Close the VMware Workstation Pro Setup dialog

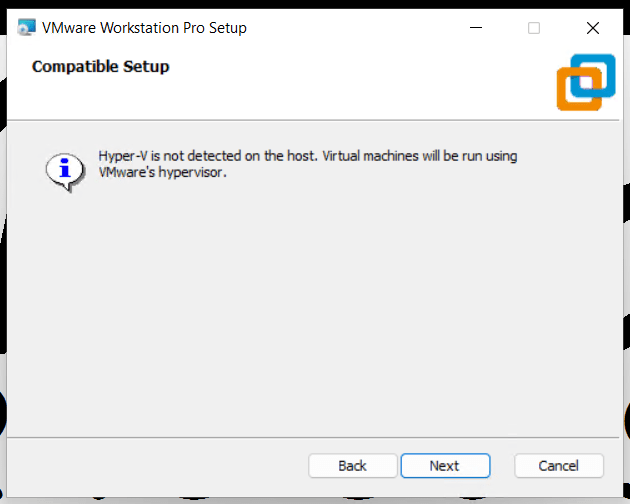point(592,28)
